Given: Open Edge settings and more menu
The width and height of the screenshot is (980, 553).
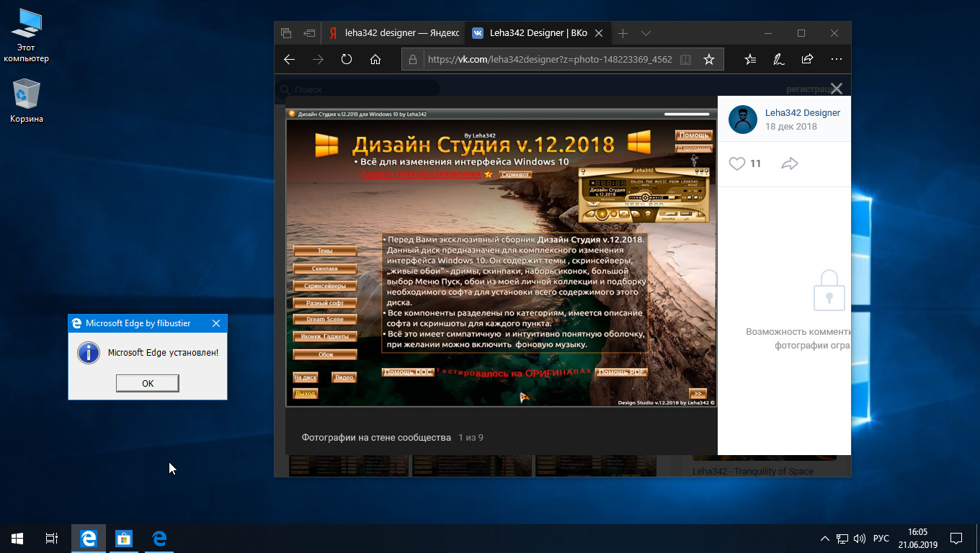Looking at the screenshot, I should 836,60.
